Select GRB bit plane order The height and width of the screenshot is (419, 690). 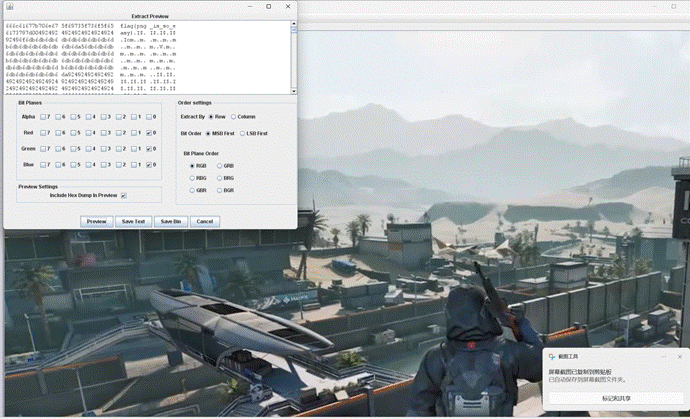(220, 166)
